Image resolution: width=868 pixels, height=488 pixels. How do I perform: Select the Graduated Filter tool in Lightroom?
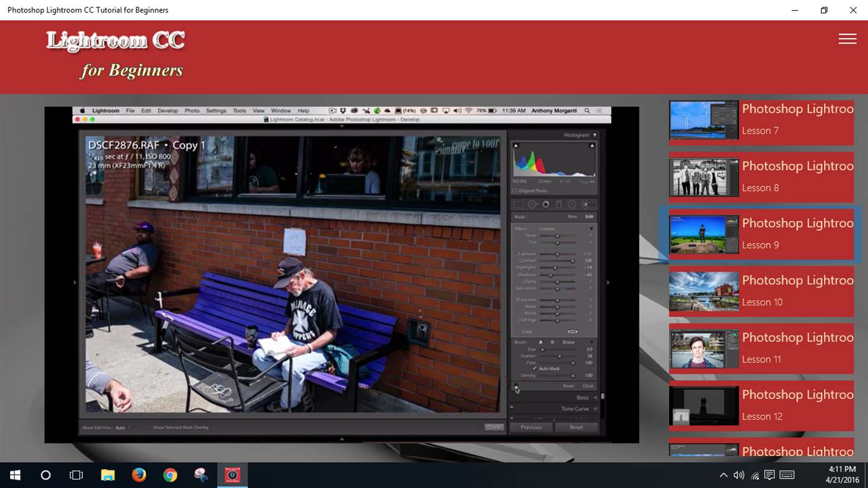[x=559, y=205]
